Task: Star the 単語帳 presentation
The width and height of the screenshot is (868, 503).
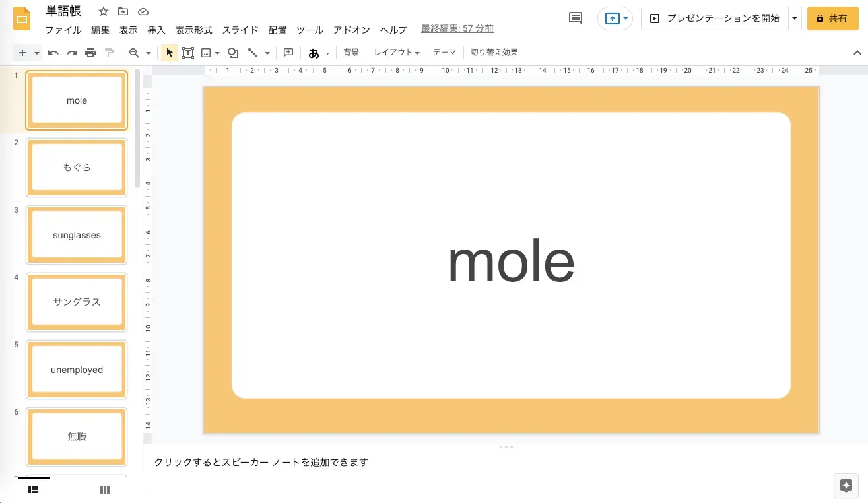Action: click(x=104, y=11)
